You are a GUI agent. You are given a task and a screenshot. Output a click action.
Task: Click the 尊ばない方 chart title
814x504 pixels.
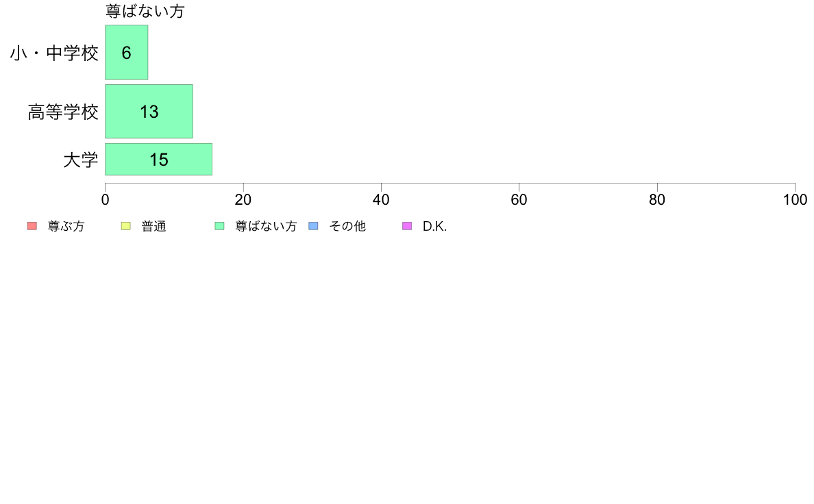point(145,11)
